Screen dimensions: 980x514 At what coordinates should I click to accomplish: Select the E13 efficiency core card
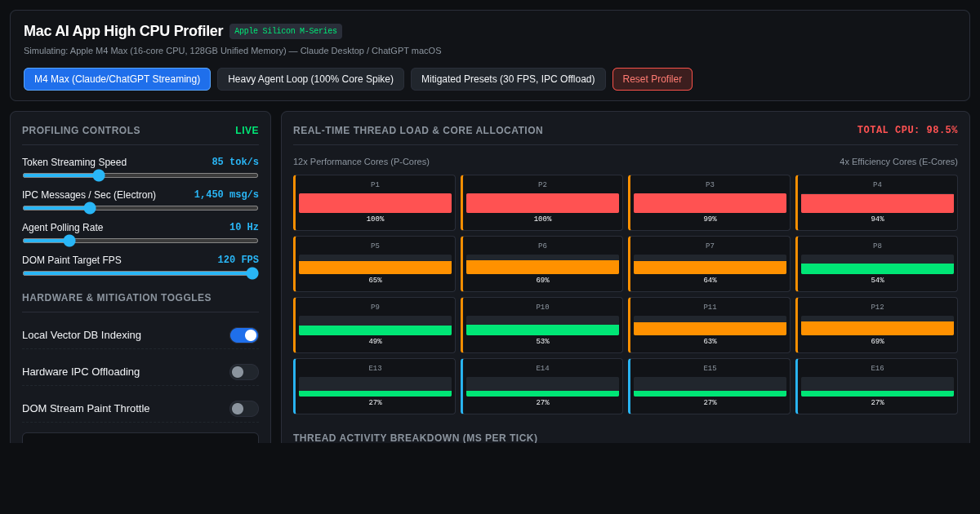(375, 387)
